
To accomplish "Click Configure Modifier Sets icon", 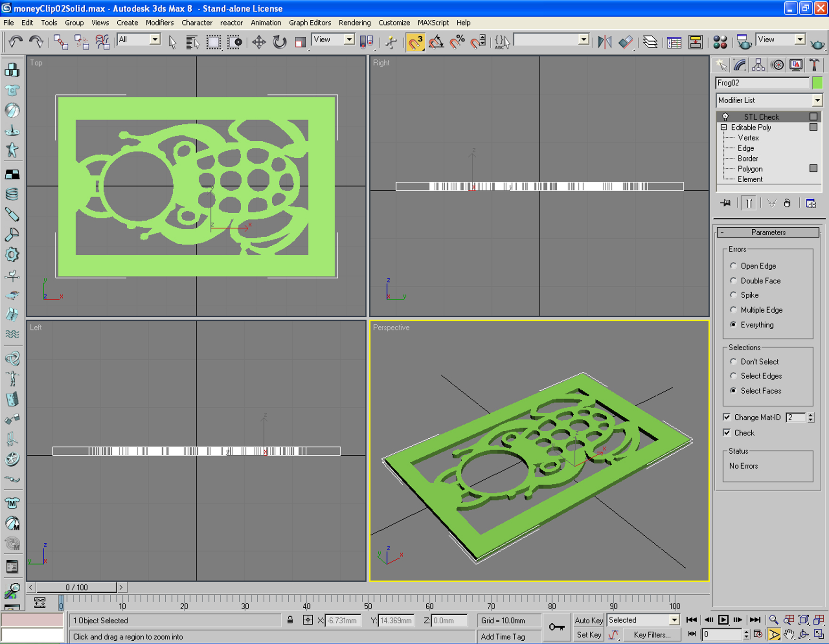I will click(x=811, y=203).
